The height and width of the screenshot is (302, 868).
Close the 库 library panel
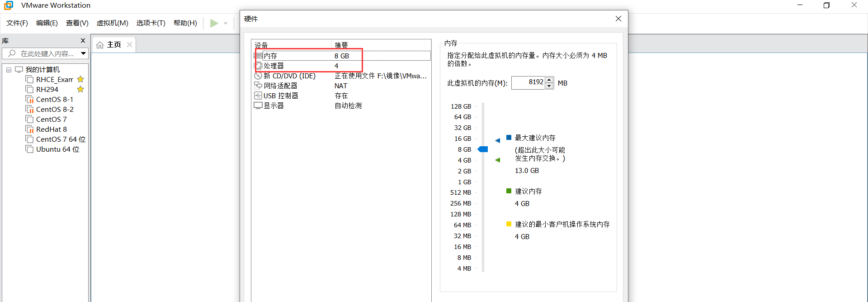pyautogui.click(x=83, y=41)
